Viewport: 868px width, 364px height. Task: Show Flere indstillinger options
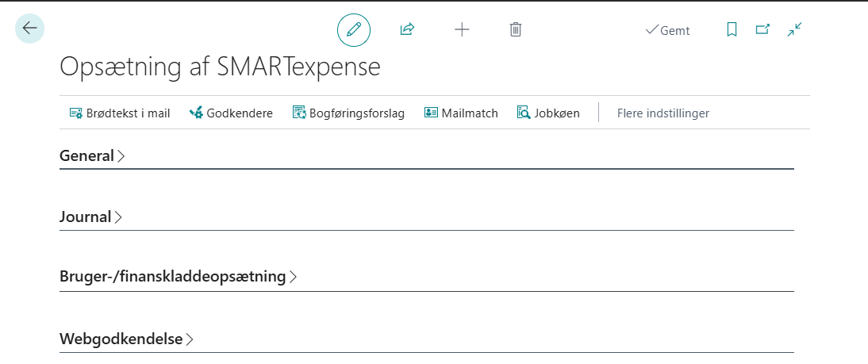pyautogui.click(x=663, y=113)
